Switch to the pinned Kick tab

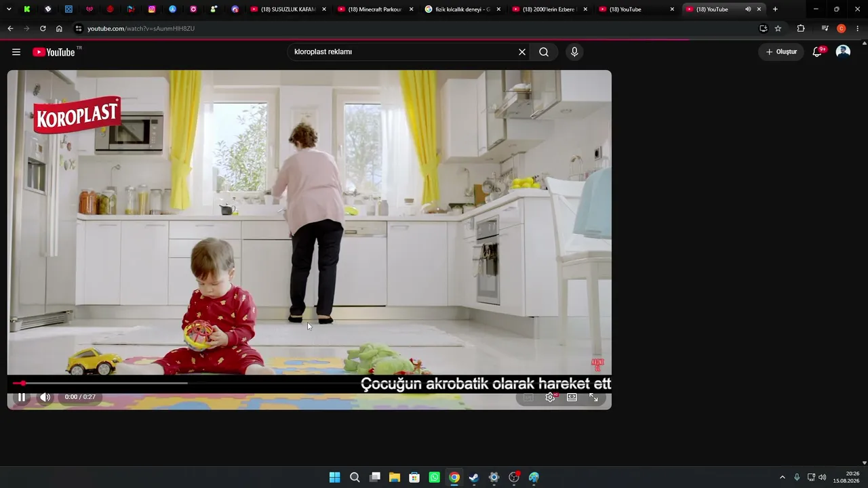coord(27,9)
